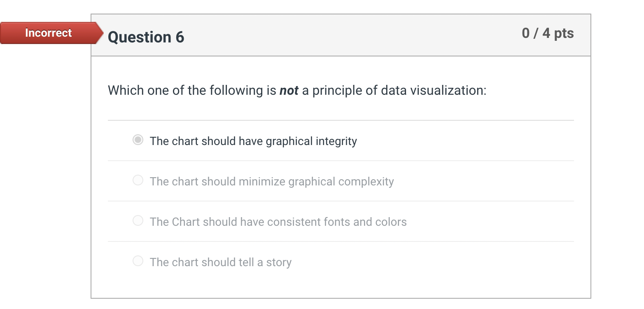
Task: Click the question prompt about data visualization principles
Action: (296, 90)
